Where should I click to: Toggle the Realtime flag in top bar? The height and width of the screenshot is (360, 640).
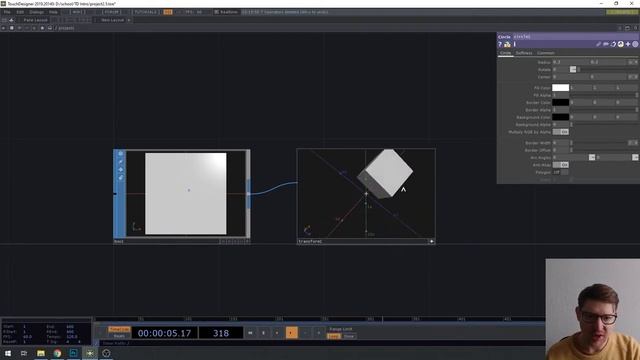click(x=226, y=12)
